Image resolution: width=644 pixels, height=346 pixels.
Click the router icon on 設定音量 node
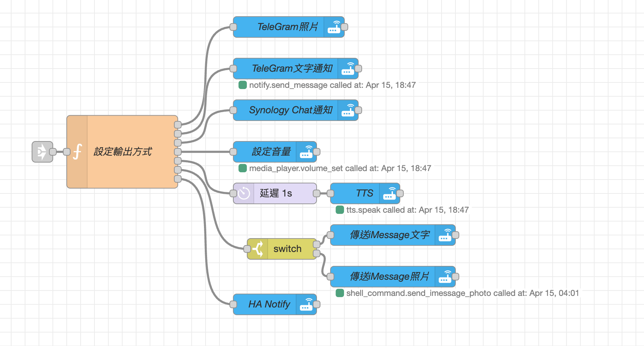[x=306, y=152]
